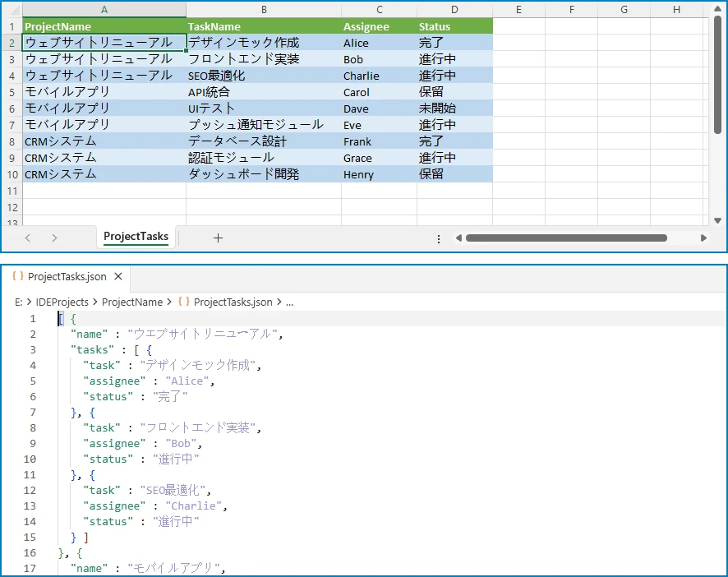Screen dimensions: 728x577
Task: Click the Eve assignee cell
Action: pyautogui.click(x=380, y=125)
